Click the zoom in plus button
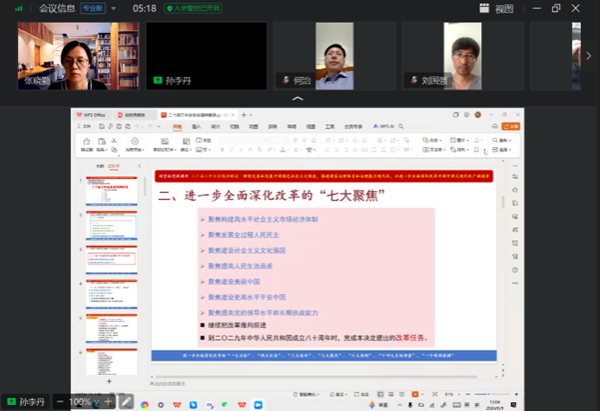 110,401
